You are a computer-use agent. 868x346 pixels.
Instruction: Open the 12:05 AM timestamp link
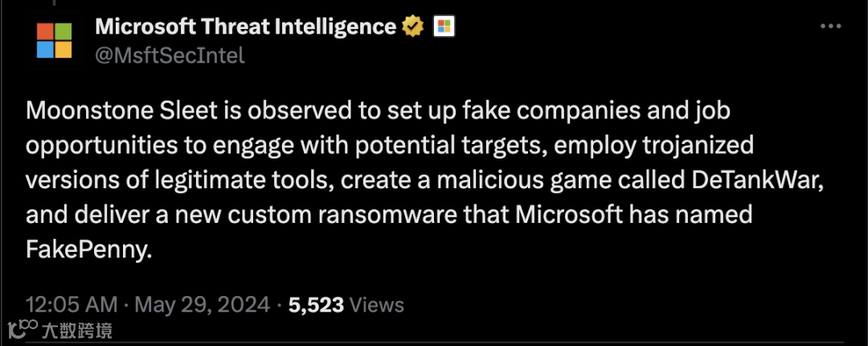pyautogui.click(x=72, y=304)
